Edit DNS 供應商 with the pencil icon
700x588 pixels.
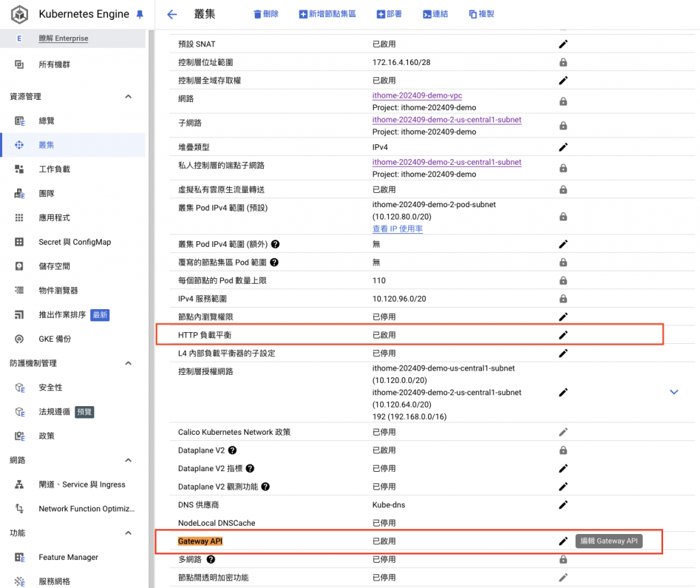pos(563,505)
